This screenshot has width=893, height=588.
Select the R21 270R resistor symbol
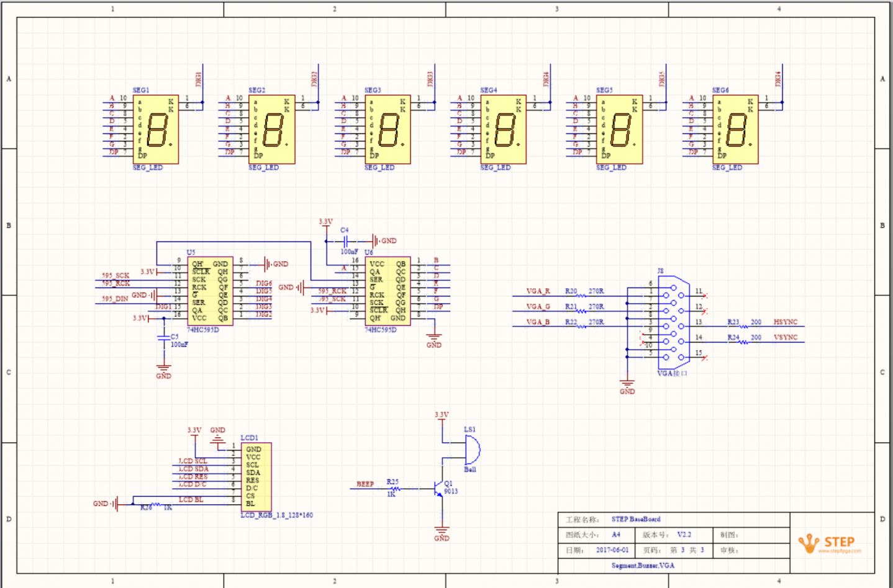[x=581, y=311]
